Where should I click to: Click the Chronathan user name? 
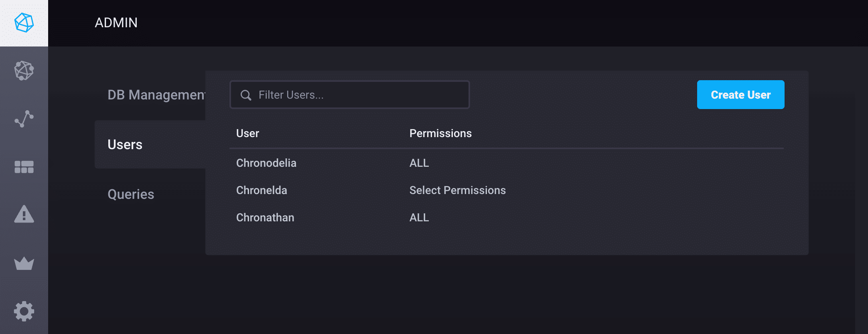(x=265, y=217)
